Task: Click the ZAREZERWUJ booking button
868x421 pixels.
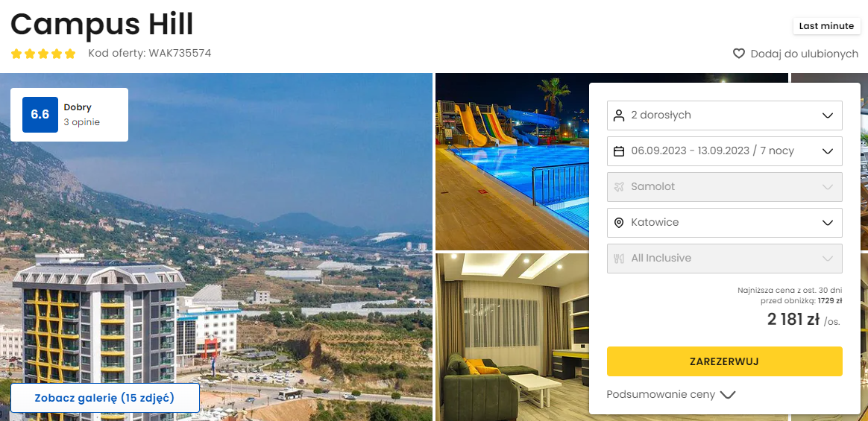Action: tap(725, 361)
